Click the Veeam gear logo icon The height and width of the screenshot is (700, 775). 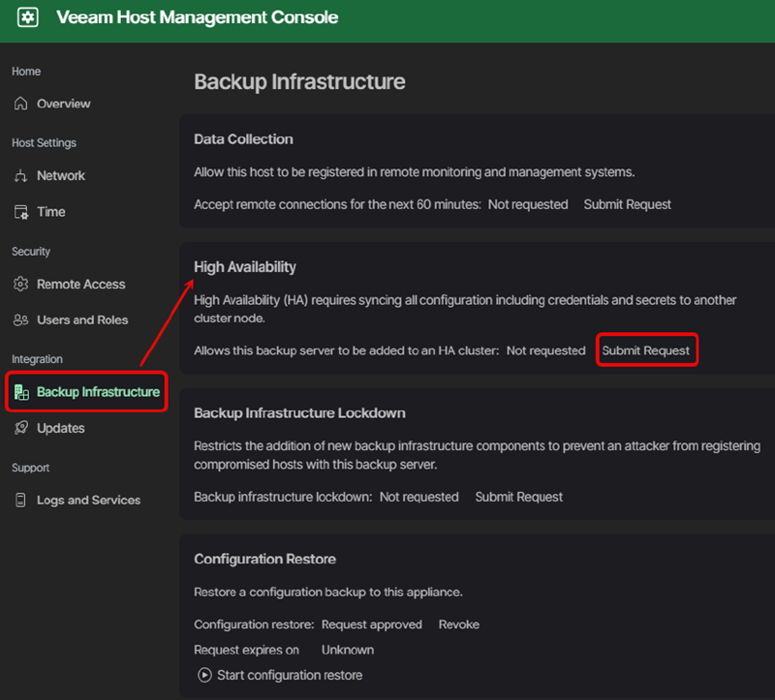[x=28, y=17]
